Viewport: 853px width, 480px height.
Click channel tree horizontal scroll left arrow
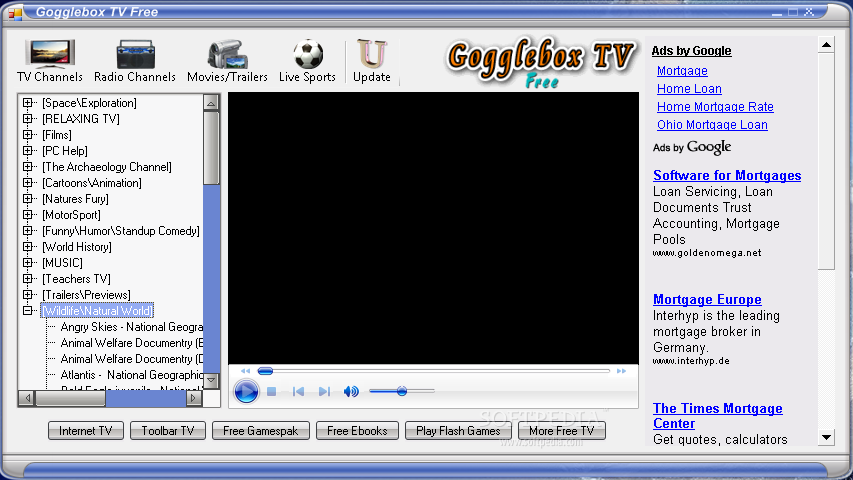tap(27, 398)
